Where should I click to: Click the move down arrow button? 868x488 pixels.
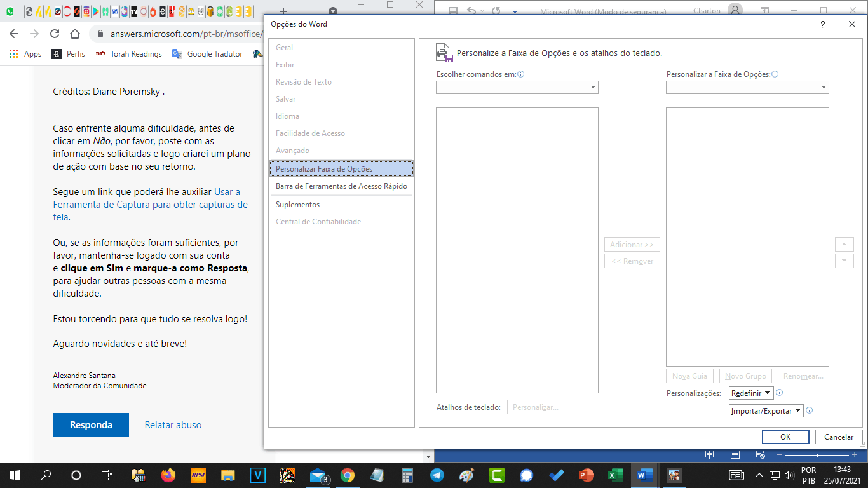844,261
